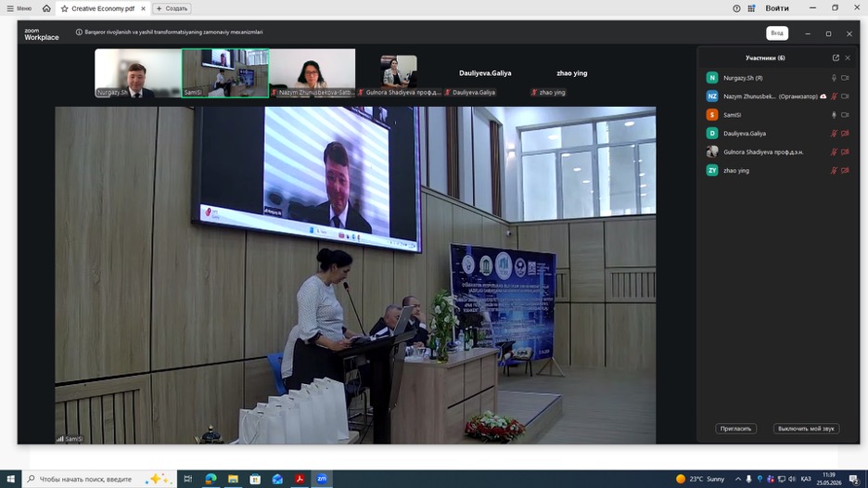
Task: Open the Меню hamburger menu
Action: (19, 8)
